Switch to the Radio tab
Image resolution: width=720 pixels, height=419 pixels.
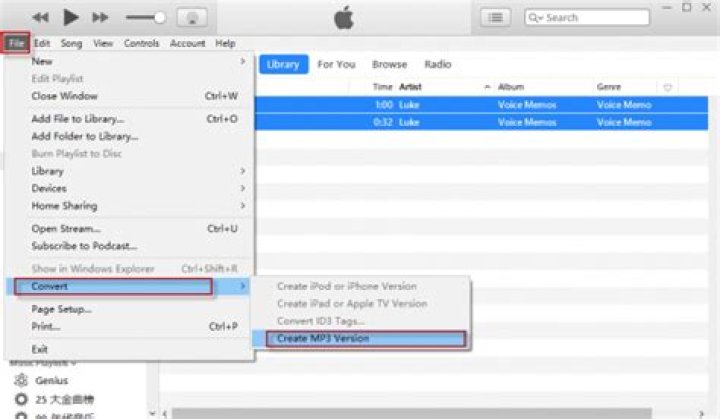click(x=438, y=64)
